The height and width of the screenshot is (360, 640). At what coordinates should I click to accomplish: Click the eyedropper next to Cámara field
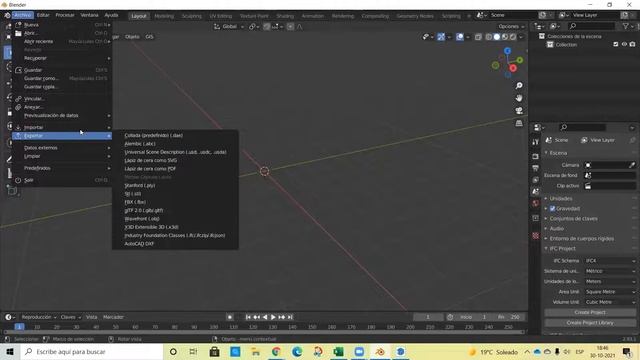click(632, 165)
